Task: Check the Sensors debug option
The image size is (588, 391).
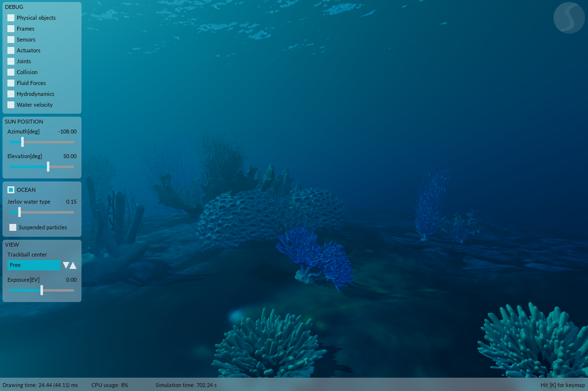Action: pos(11,40)
